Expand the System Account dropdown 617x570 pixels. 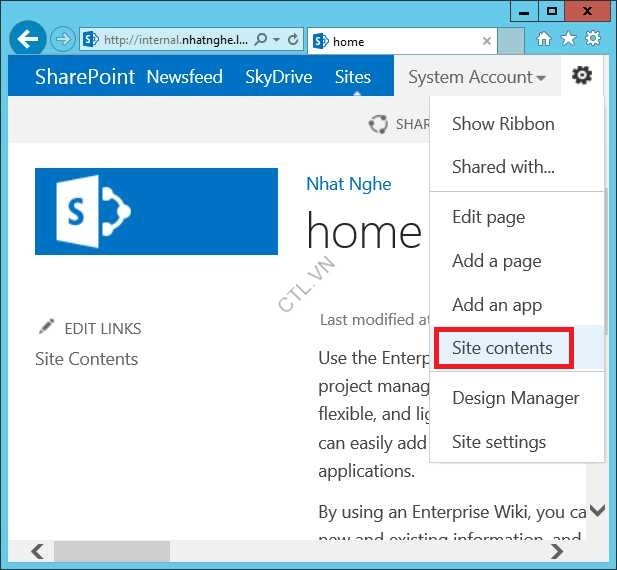(x=477, y=77)
